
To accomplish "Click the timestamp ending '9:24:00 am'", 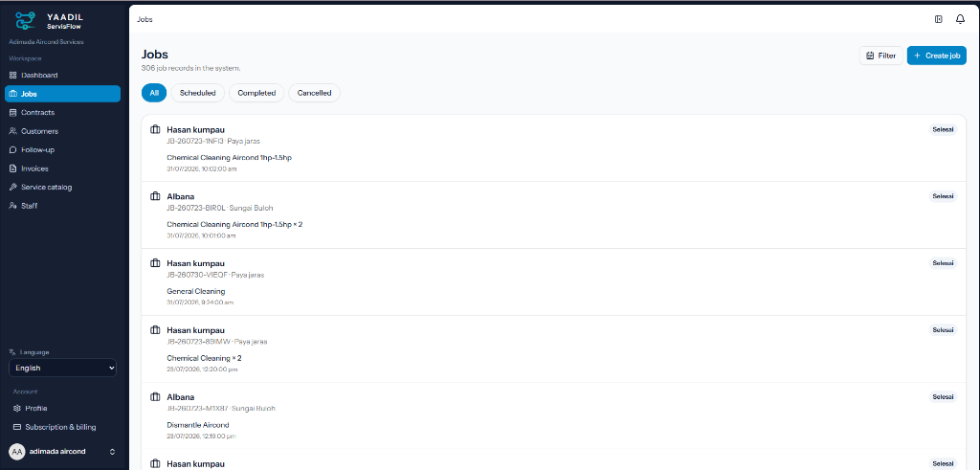I will pyautogui.click(x=200, y=302).
